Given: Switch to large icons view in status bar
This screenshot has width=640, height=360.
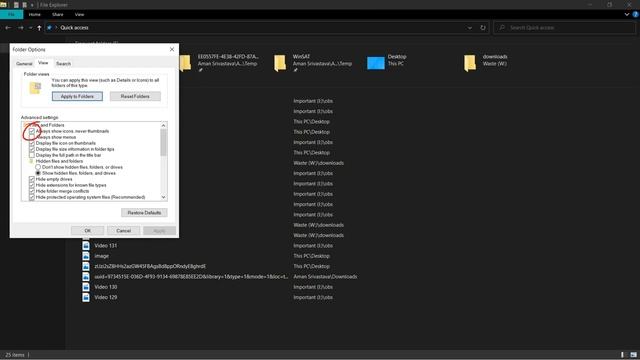Looking at the screenshot, I should point(633,355).
